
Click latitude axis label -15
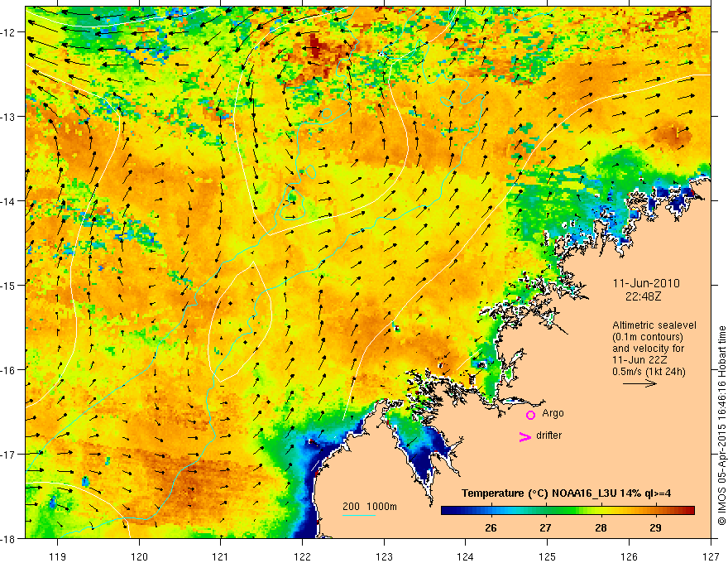[x=9, y=285]
